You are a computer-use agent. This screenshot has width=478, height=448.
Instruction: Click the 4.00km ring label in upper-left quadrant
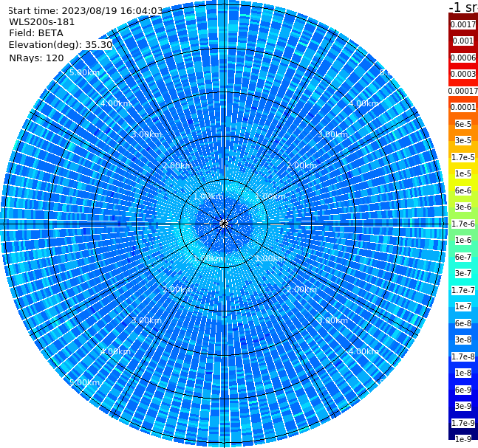115,103
